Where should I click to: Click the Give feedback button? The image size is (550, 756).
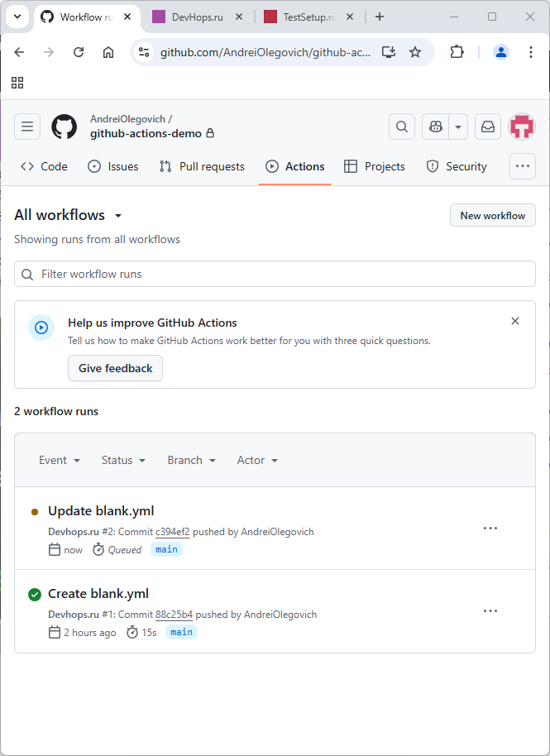(115, 368)
